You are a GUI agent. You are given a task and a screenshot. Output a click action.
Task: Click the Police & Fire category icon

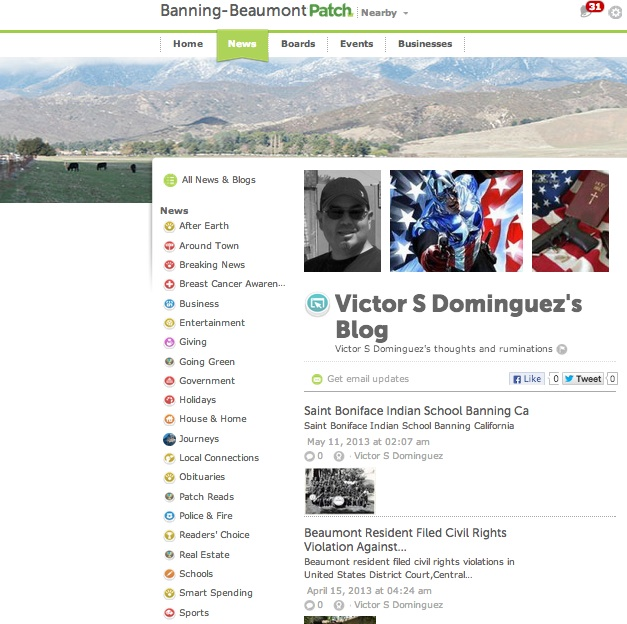point(170,516)
